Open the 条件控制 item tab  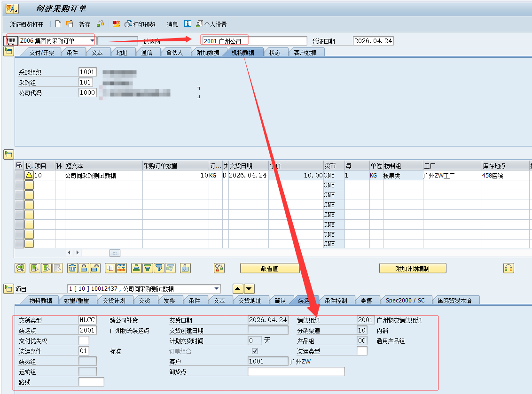(336, 301)
